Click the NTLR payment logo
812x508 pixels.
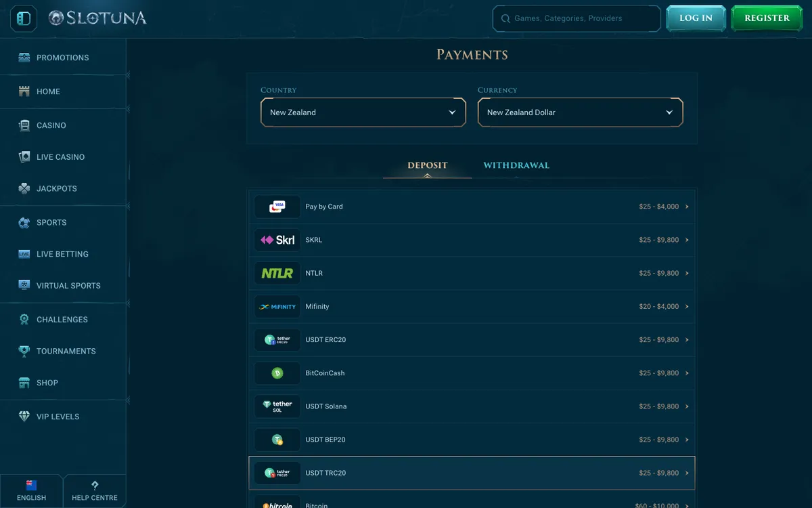pos(277,273)
